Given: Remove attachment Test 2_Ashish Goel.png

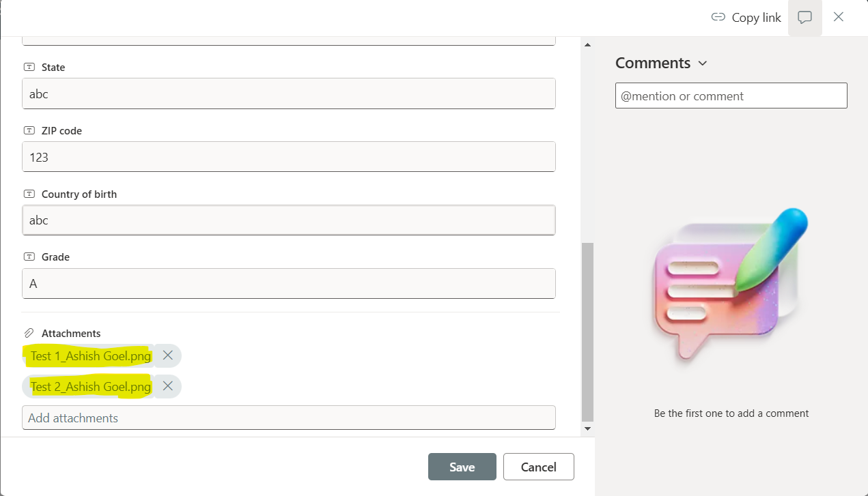Looking at the screenshot, I should click(167, 385).
